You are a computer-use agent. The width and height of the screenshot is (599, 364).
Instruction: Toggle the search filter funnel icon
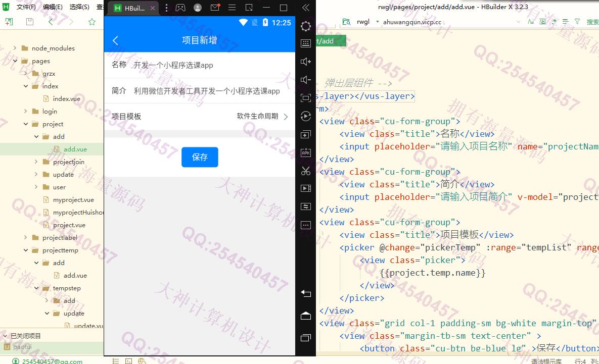(577, 22)
